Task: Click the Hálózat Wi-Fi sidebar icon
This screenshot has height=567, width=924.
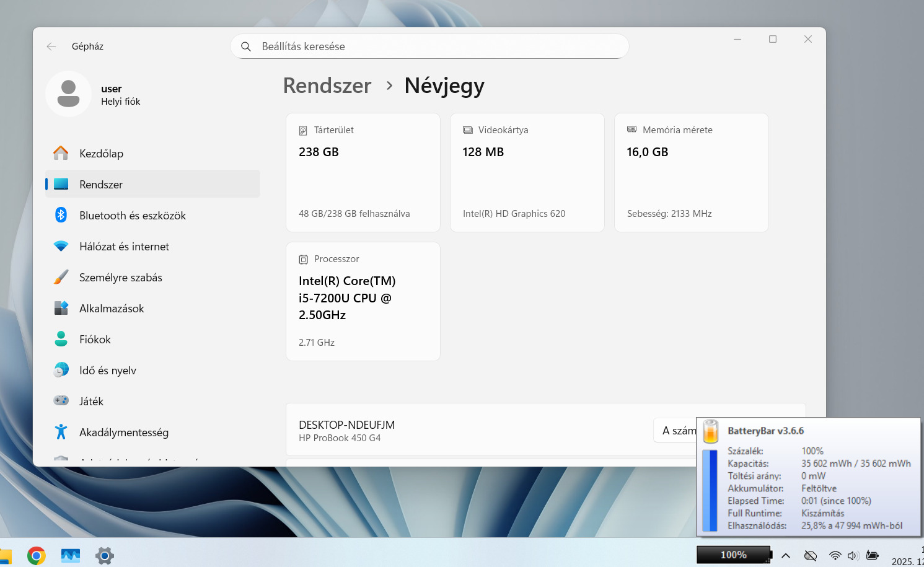Action: (61, 245)
